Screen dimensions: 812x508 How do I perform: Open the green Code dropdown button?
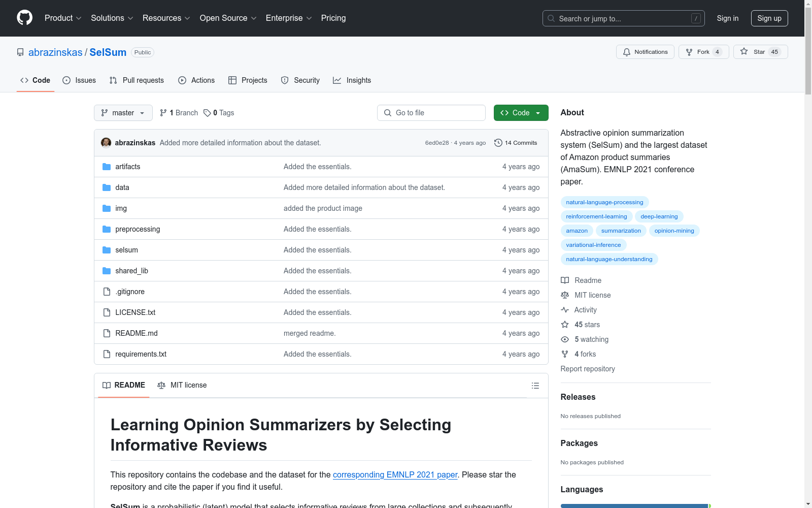point(521,113)
